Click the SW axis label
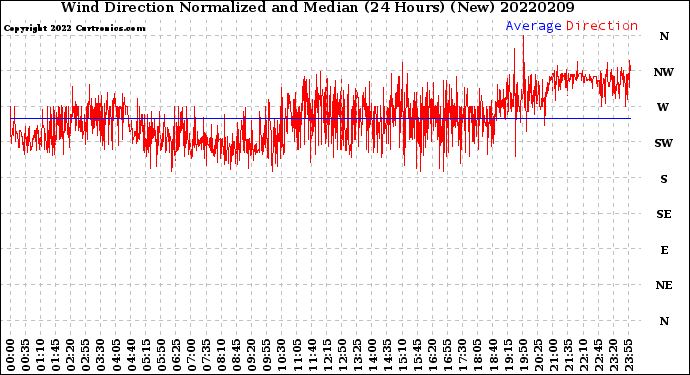This screenshot has height=375, width=690. 664,143
